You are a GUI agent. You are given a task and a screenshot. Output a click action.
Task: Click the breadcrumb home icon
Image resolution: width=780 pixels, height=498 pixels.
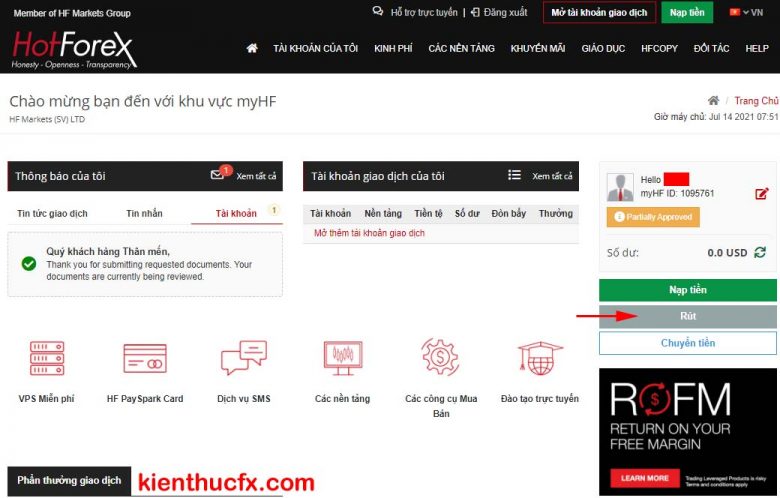click(x=713, y=100)
